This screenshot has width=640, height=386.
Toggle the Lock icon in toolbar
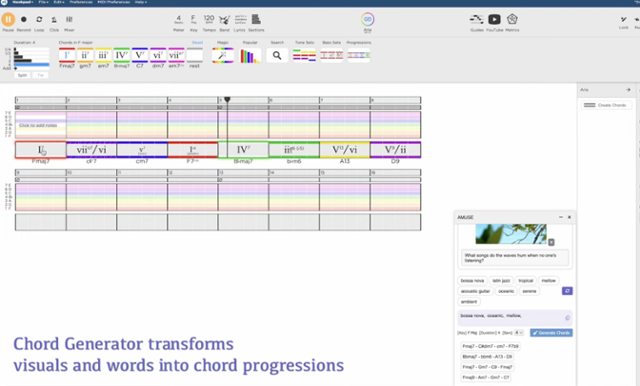coord(624,20)
